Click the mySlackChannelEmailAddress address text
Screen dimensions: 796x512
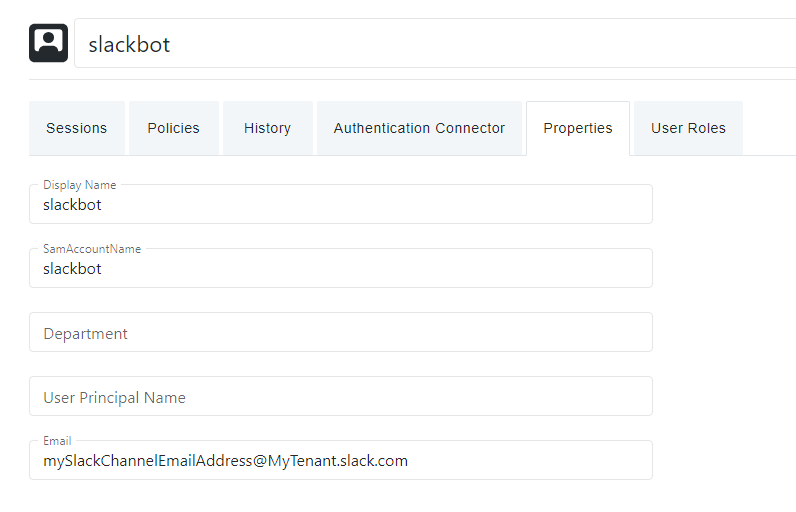(x=225, y=461)
